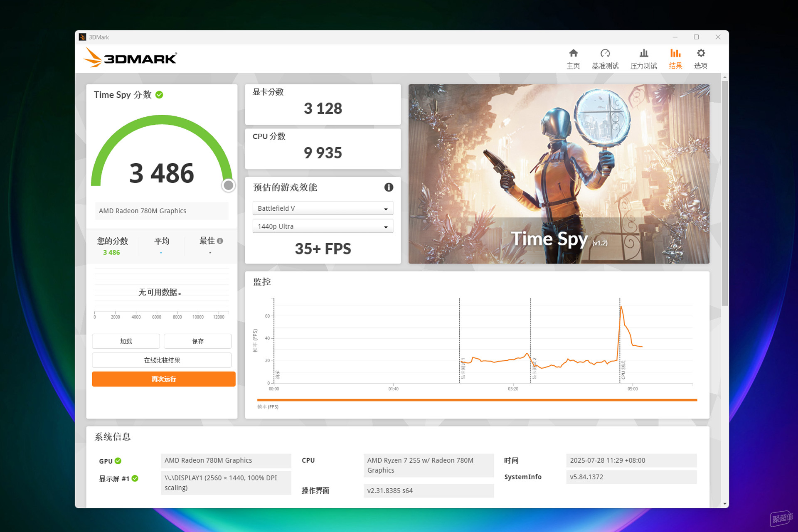Open the Battlefield V game dropdown
Image resolution: width=798 pixels, height=532 pixels.
point(323,208)
